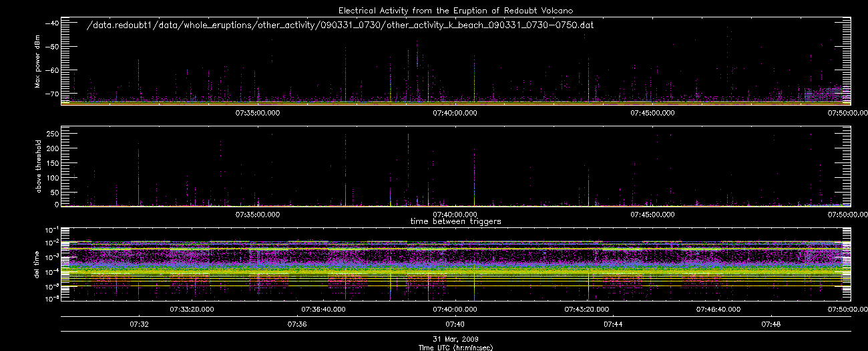868x351 pixels.
Task: Click 07:35:00.000 under the Max power plot
Action: tap(257, 112)
